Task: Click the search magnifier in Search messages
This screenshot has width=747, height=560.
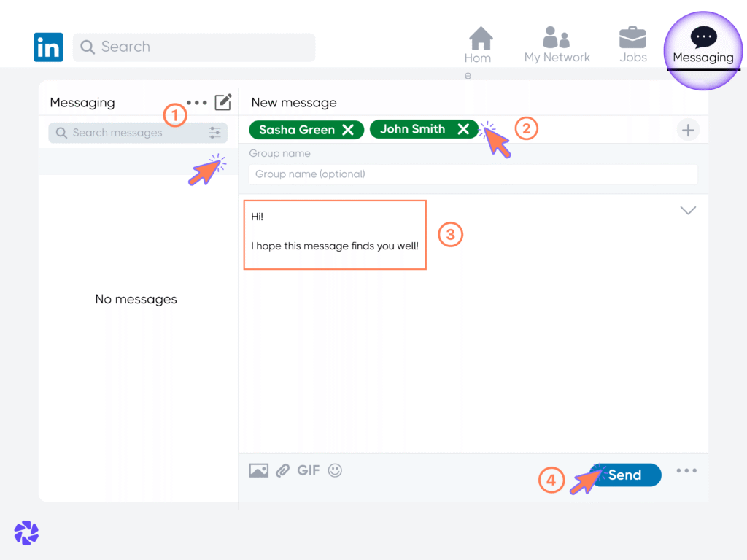Action: (62, 133)
